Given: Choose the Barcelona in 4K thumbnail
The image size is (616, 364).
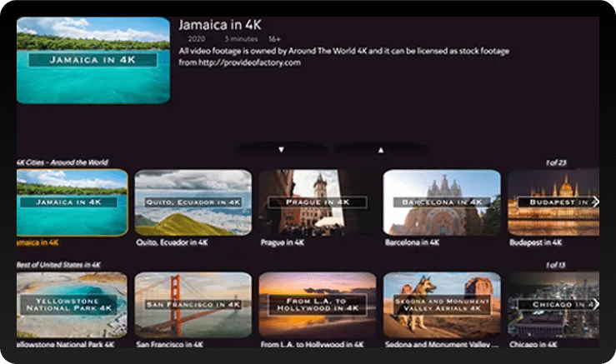Looking at the screenshot, I should (x=442, y=202).
